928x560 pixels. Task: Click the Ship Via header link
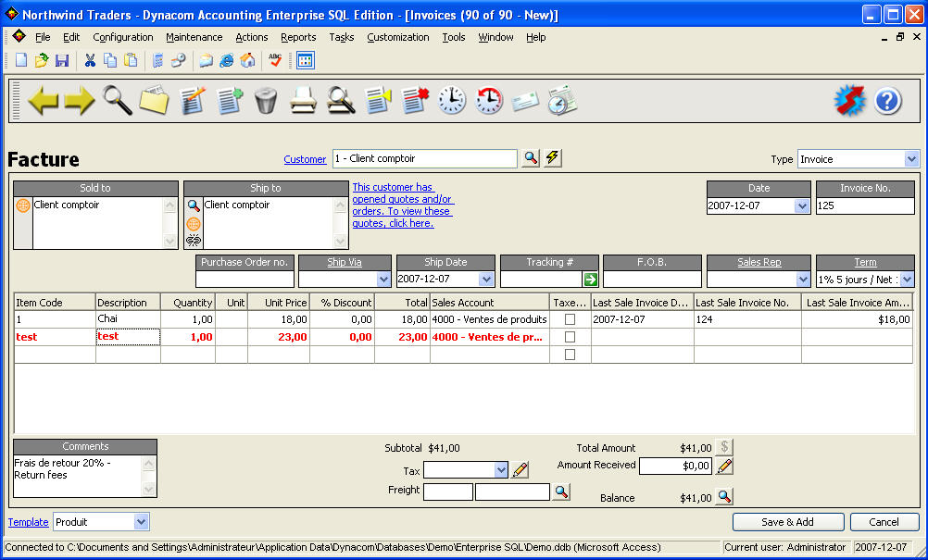coord(345,262)
